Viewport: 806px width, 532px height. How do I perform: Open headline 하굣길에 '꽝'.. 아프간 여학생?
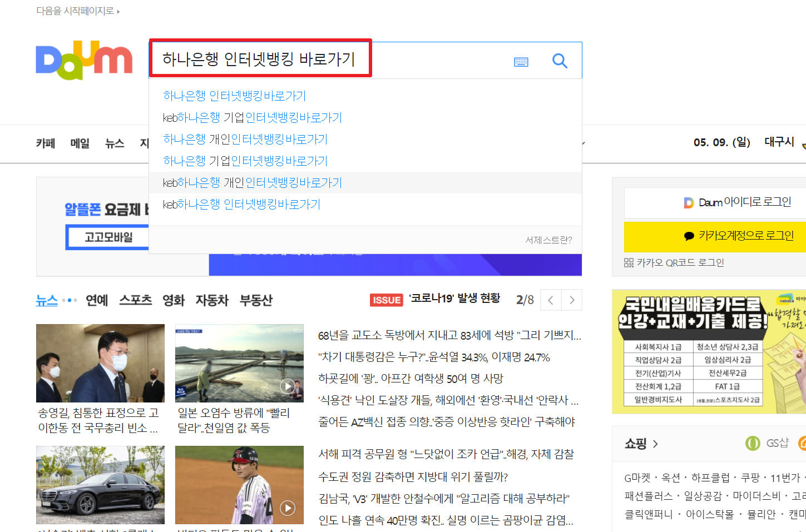[411, 379]
